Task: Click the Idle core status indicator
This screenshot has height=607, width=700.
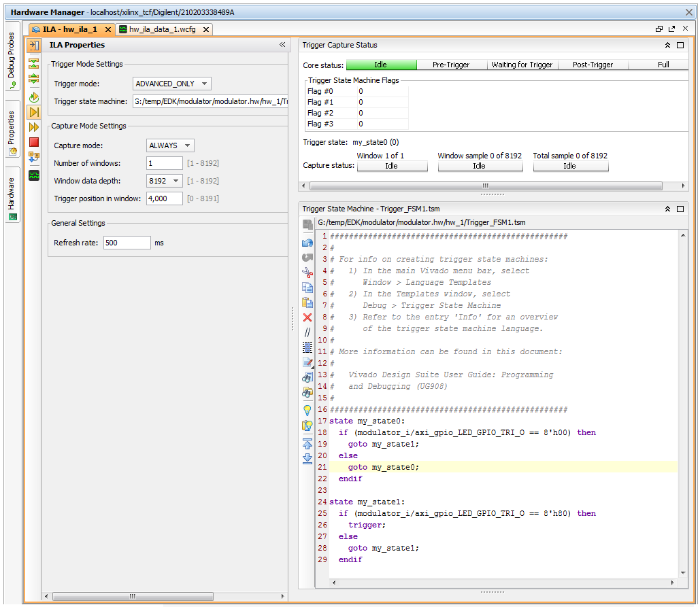Action: pos(381,65)
